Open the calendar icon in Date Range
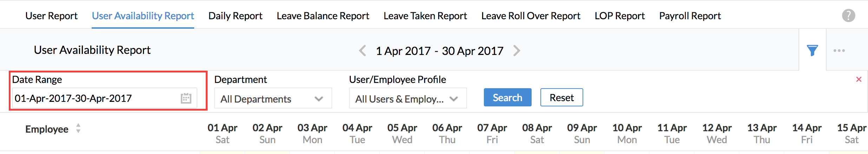 point(186,98)
